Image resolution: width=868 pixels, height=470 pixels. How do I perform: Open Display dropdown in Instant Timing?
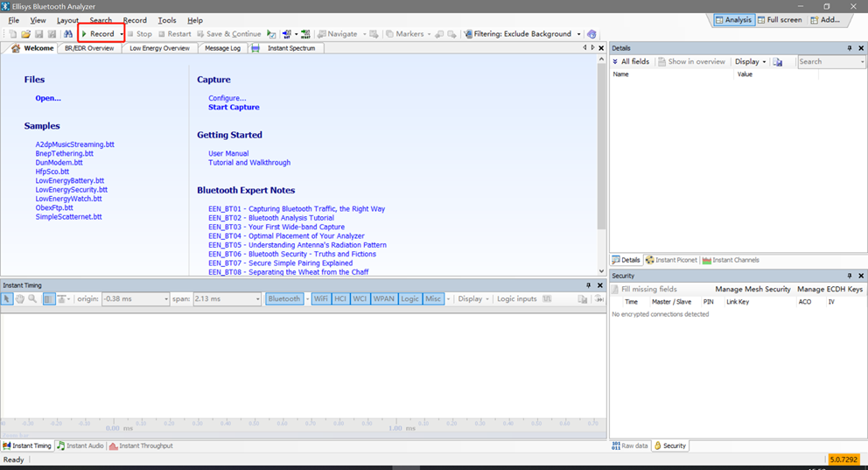point(473,299)
